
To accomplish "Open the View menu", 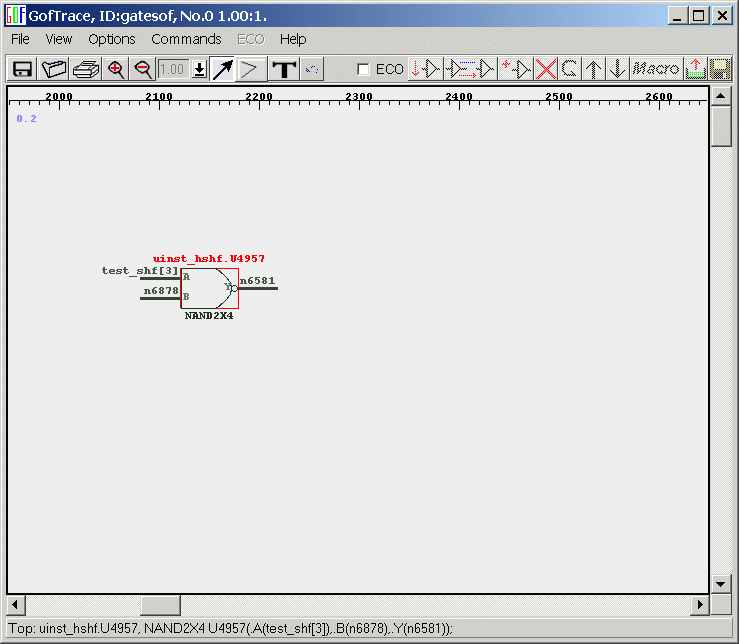I will click(x=59, y=39).
